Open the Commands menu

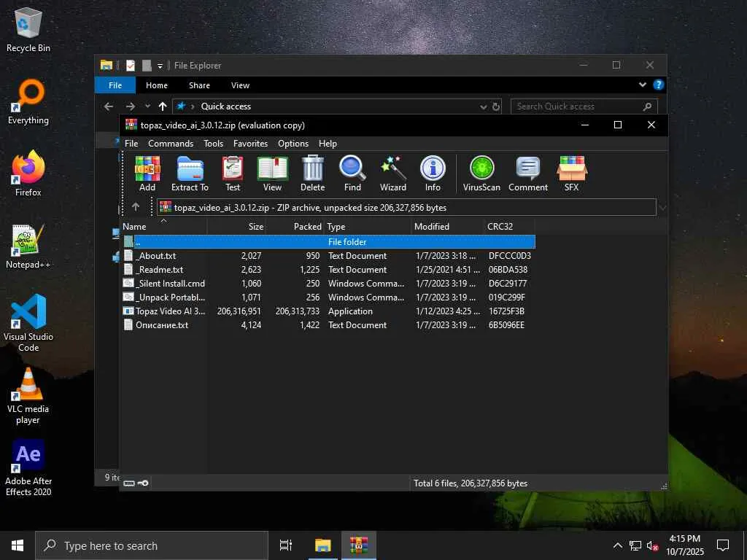point(171,144)
